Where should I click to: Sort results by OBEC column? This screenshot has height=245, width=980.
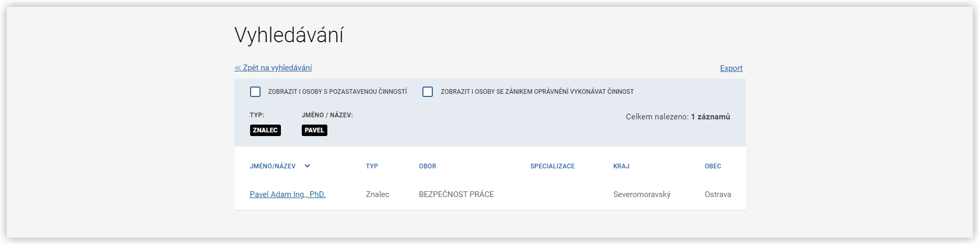point(713,166)
